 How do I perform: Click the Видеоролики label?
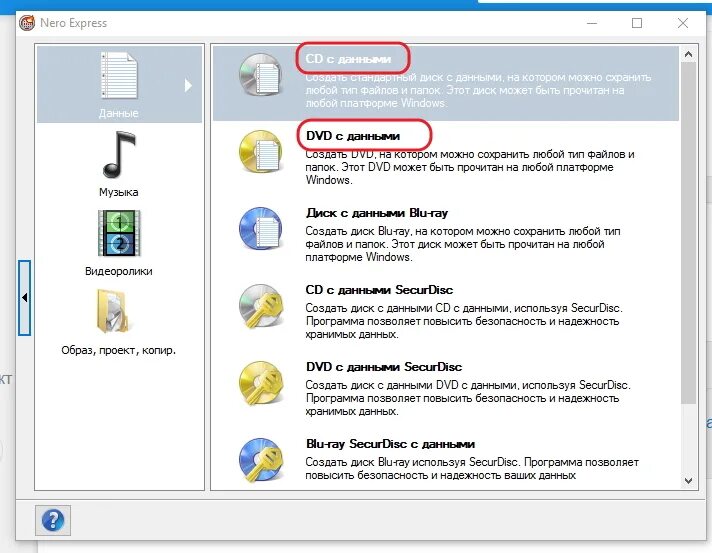(119, 271)
